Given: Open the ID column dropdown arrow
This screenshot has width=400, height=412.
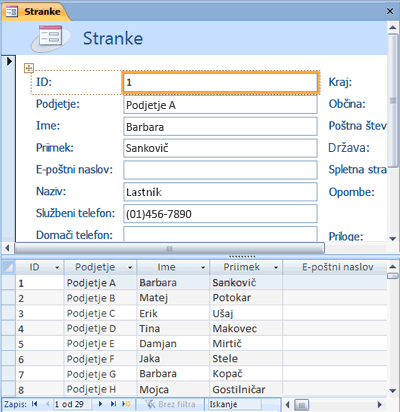Looking at the screenshot, I should click(57, 267).
